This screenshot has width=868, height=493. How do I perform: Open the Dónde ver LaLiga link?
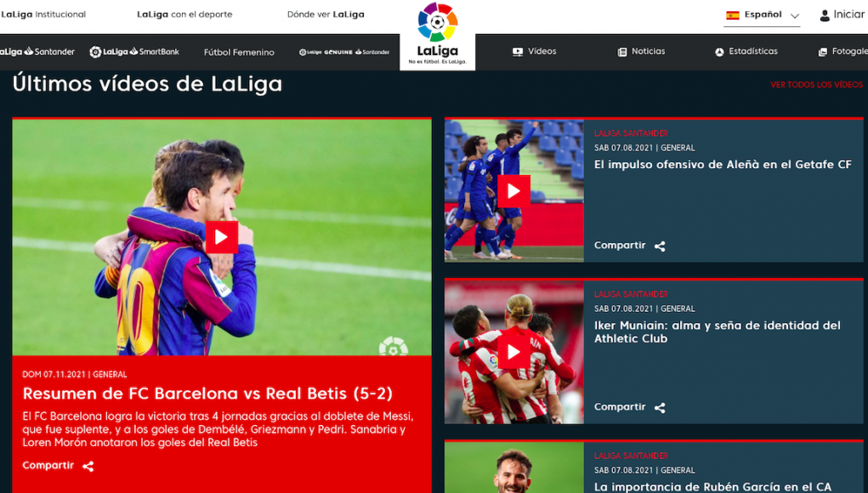click(x=326, y=14)
